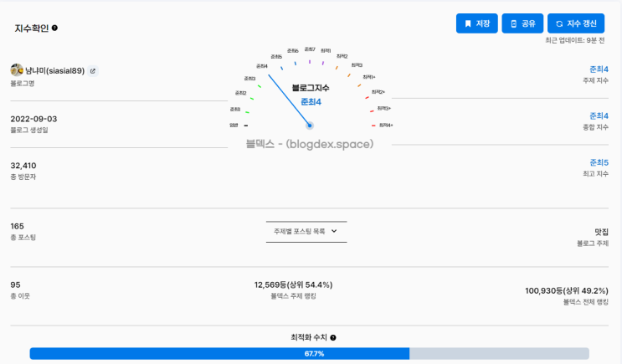Click the 준최4 value above 주제 지수

click(x=599, y=69)
